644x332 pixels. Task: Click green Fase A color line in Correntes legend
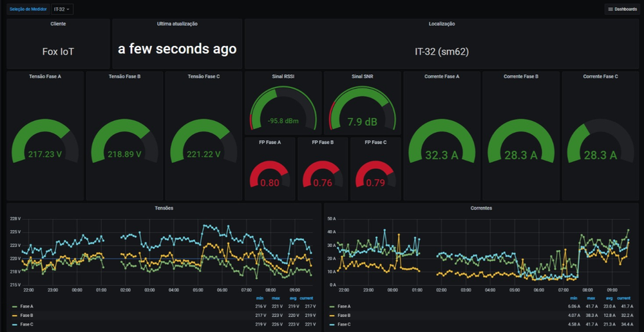tap(332, 306)
